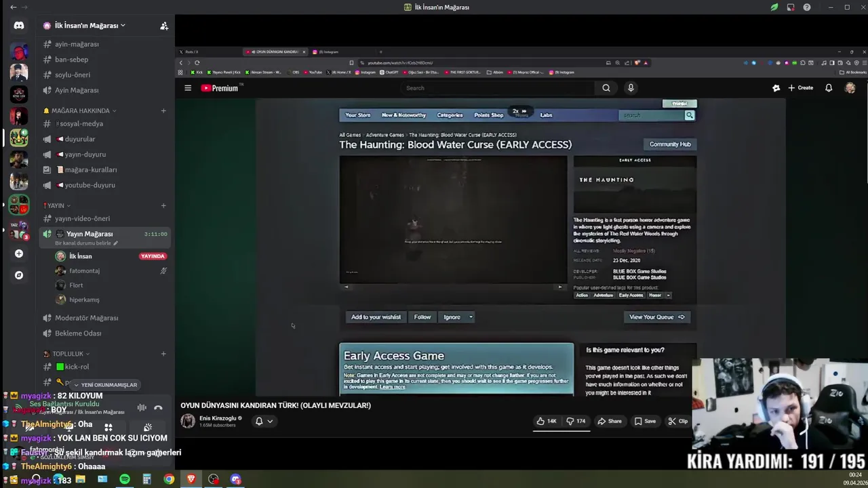Toggle noise suppression waveform icon

(142, 407)
